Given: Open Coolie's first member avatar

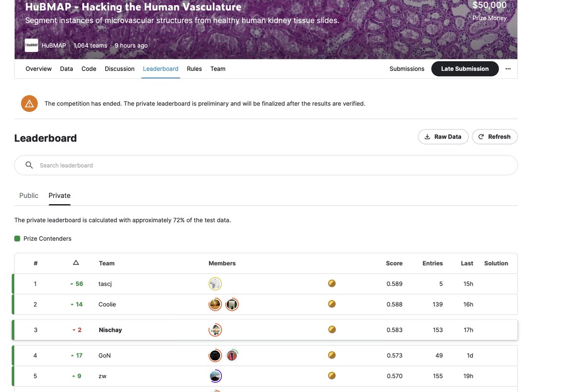Looking at the screenshot, I should pyautogui.click(x=215, y=305).
